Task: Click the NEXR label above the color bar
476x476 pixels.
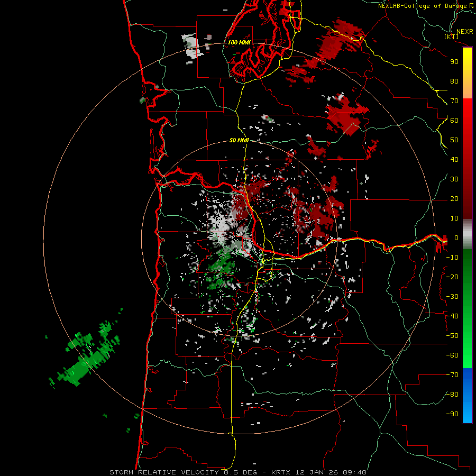Action: pyautogui.click(x=464, y=32)
